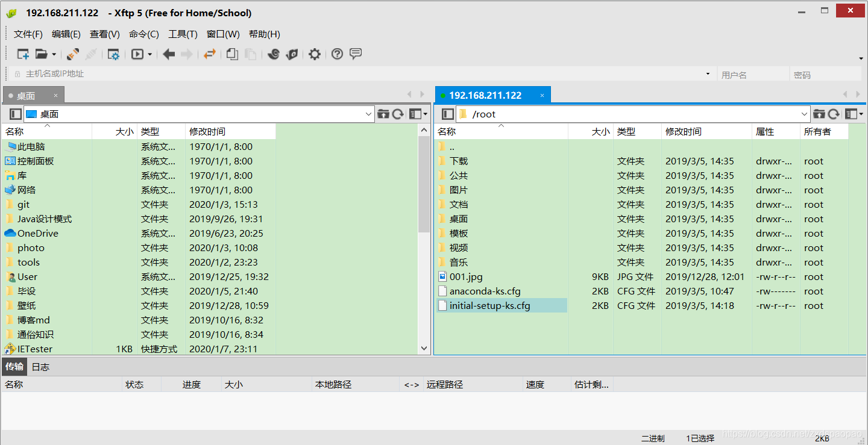Click the spiral Xshell launcher icon
868x445 pixels.
pyautogui.click(x=274, y=54)
